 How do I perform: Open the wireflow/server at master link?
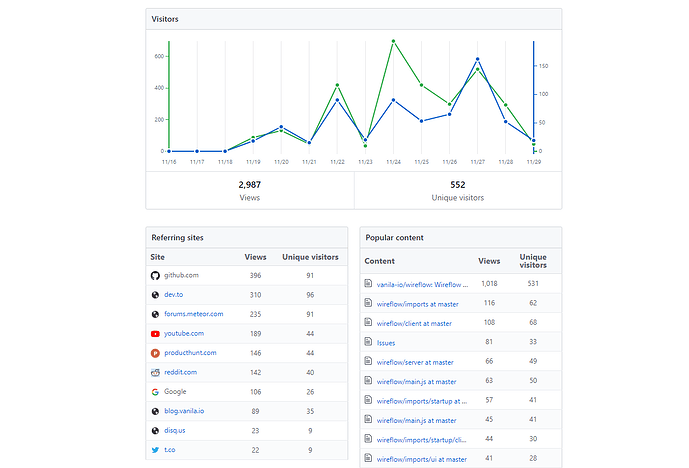pyautogui.click(x=415, y=362)
